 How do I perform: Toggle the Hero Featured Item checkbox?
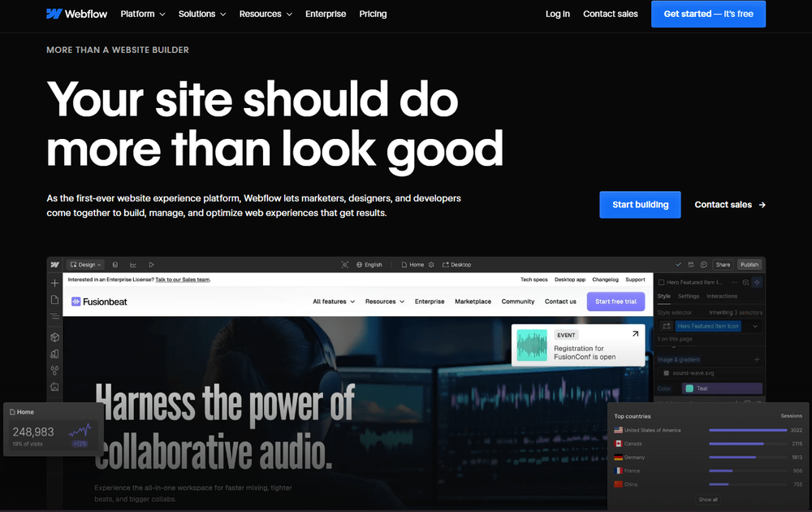[661, 283]
